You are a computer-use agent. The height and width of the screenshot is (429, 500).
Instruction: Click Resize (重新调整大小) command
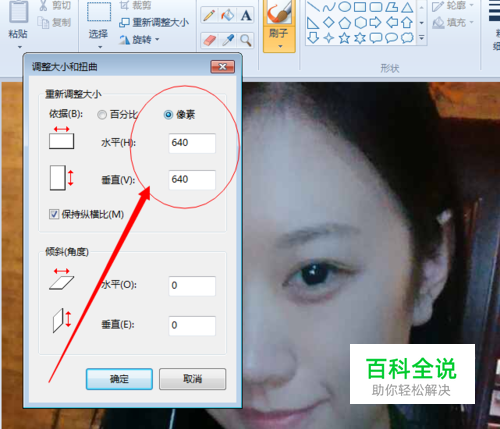[154, 23]
